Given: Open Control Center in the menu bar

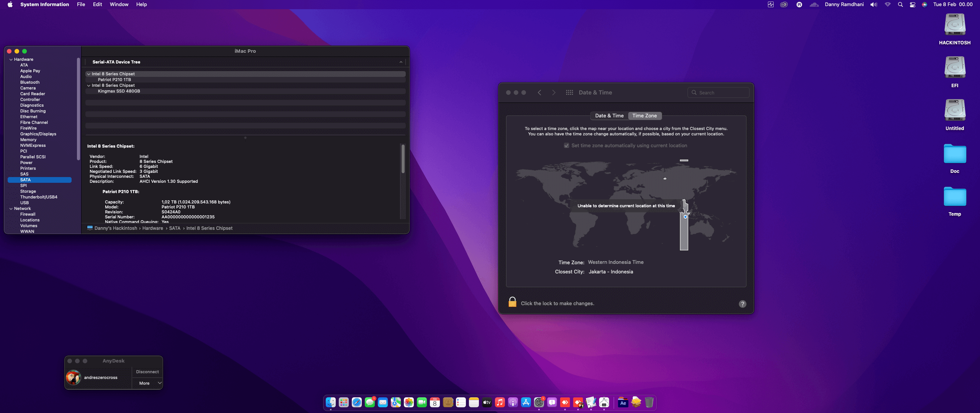Looking at the screenshot, I should click(913, 5).
